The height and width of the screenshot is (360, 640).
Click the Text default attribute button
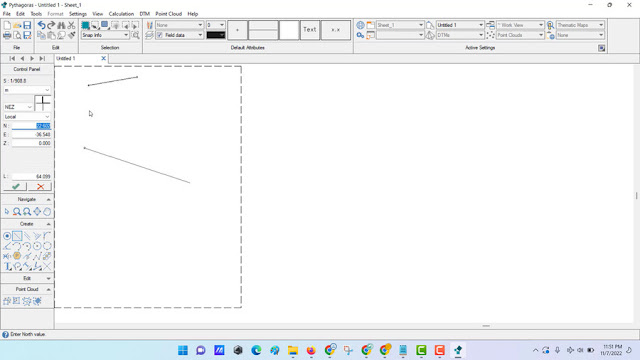tap(310, 30)
